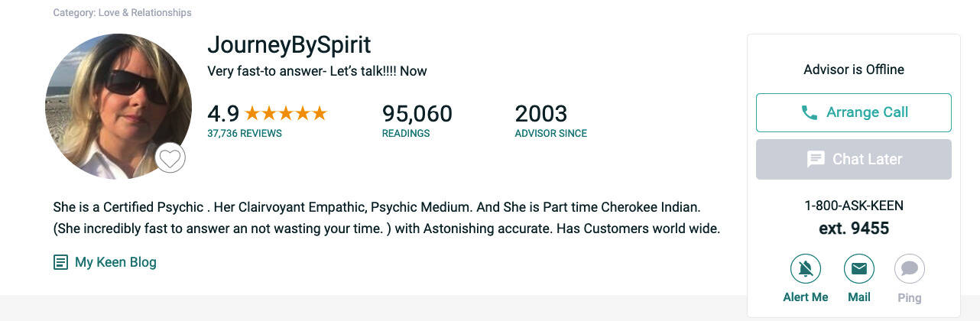Click the Advisor Since 2003 stat
The width and height of the screenshot is (980, 321).
pos(541,115)
